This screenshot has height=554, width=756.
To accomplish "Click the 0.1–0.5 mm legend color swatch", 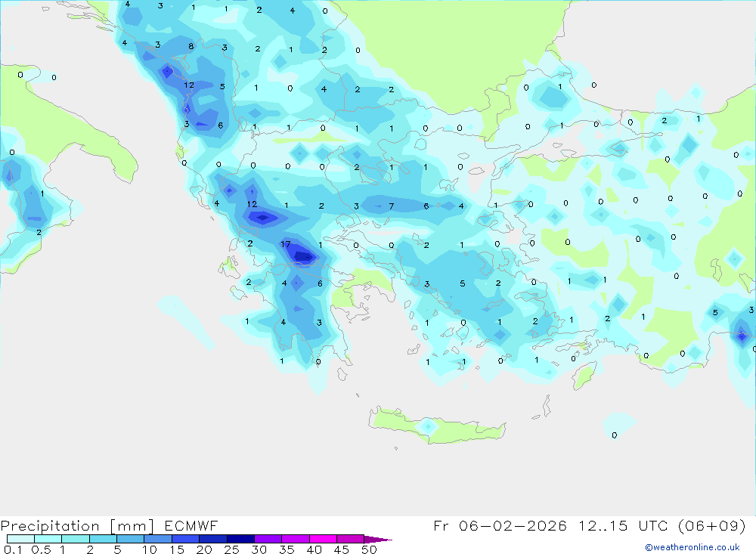I will point(20,539).
